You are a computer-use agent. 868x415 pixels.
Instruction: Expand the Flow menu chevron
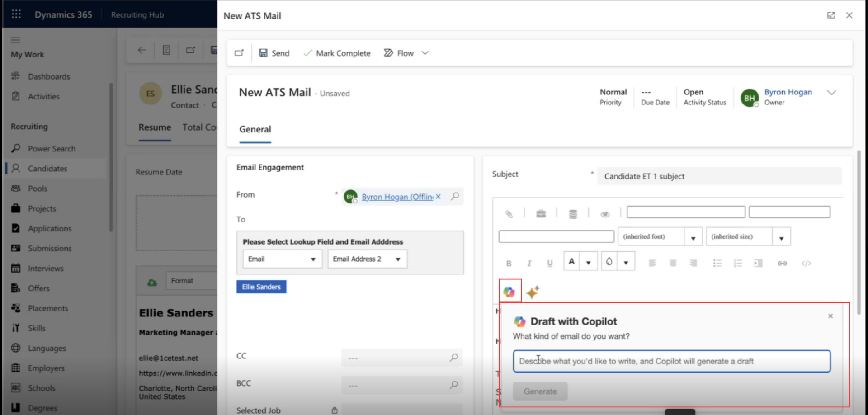point(425,53)
